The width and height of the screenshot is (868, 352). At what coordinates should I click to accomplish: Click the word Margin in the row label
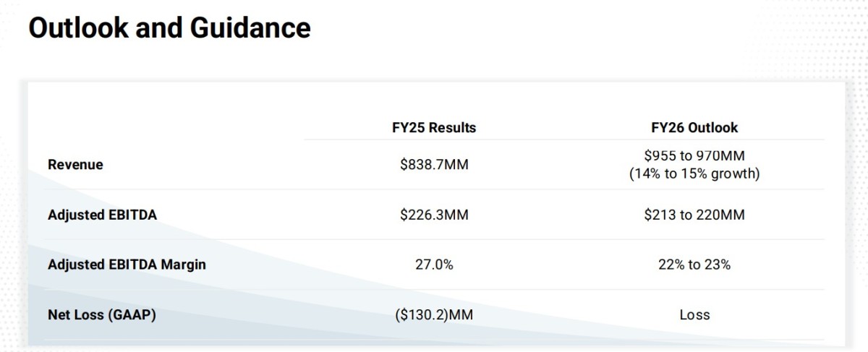click(x=182, y=265)
